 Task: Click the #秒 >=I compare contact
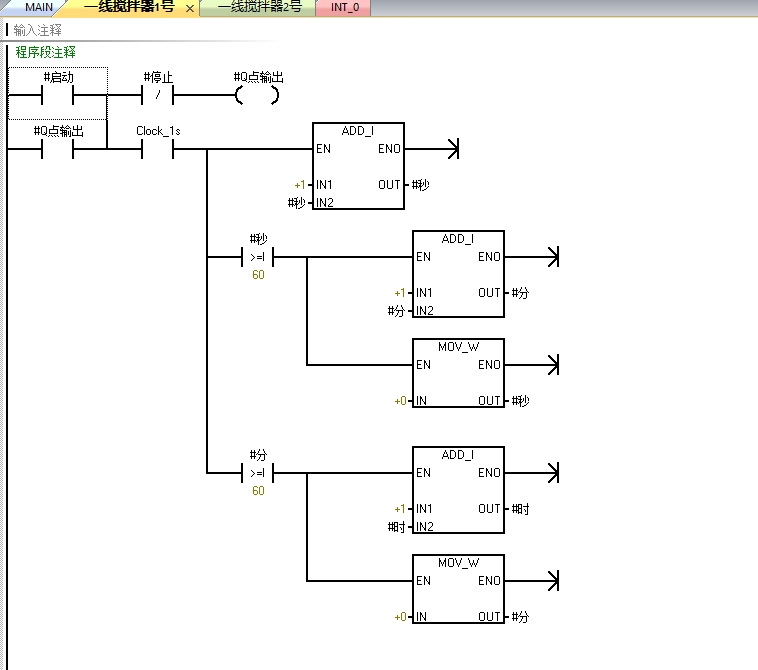pyautogui.click(x=258, y=257)
